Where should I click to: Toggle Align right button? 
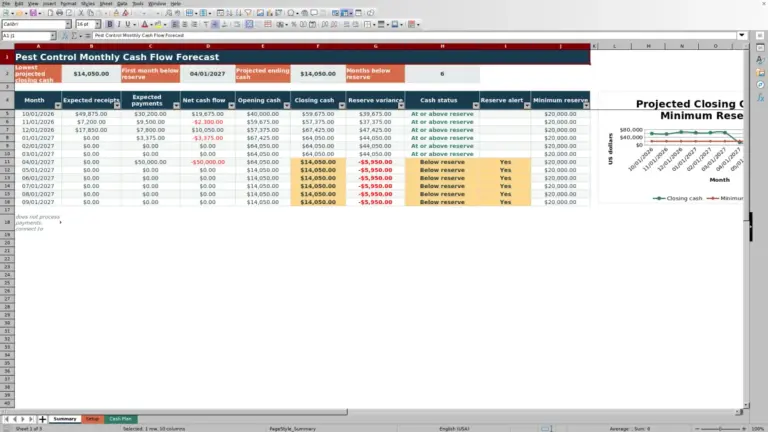click(194, 24)
